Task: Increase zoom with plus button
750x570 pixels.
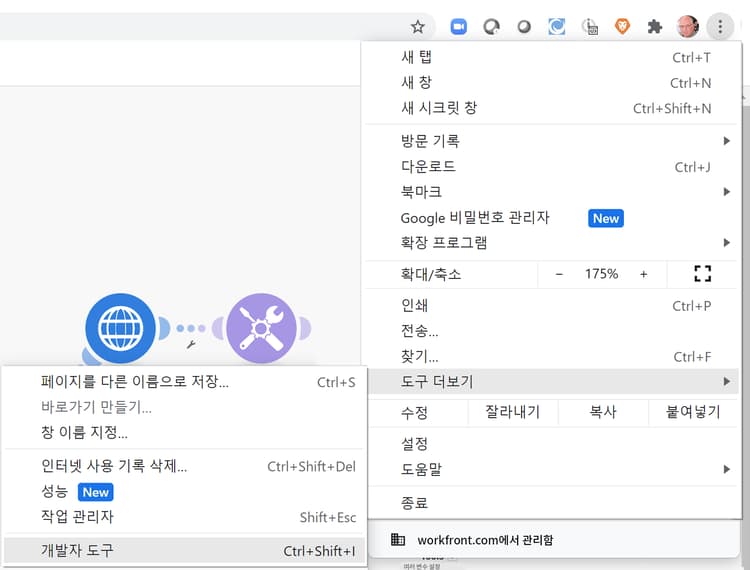Action: (x=643, y=274)
